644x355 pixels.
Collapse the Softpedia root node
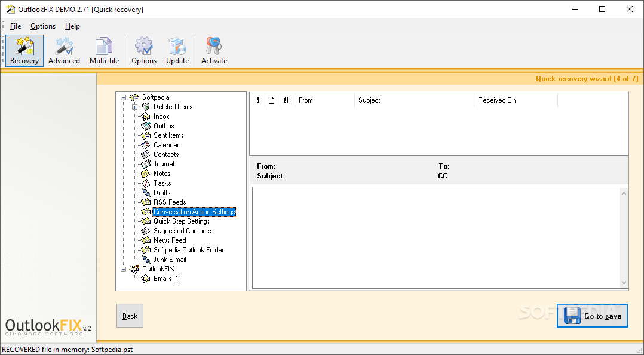click(123, 98)
